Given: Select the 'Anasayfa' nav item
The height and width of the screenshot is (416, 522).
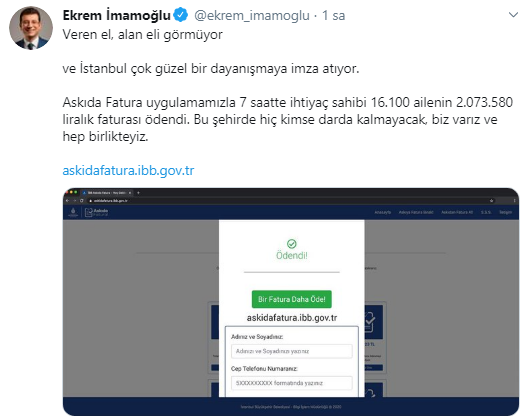Looking at the screenshot, I should pyautogui.click(x=383, y=212).
